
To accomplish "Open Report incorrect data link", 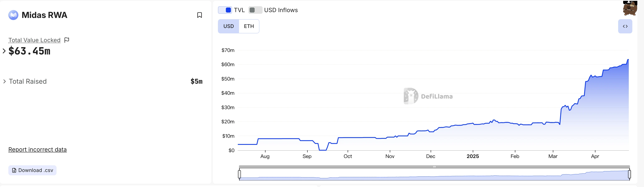I will 38,149.
